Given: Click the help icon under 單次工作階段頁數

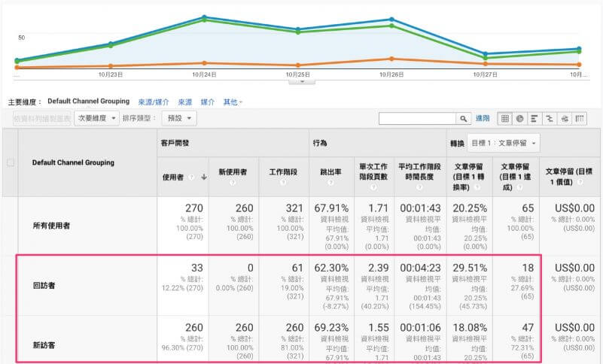Looking at the screenshot, I should click(x=373, y=187).
